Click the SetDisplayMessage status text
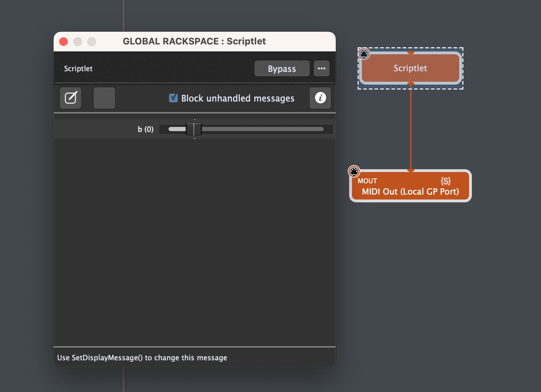The height and width of the screenshot is (392, 541). pyautogui.click(x=142, y=357)
